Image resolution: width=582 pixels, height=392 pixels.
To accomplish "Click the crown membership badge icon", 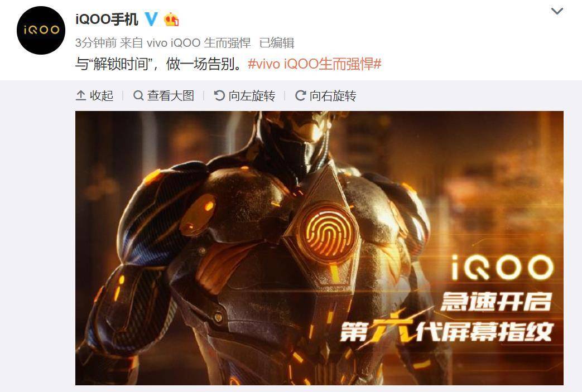I will (171, 20).
